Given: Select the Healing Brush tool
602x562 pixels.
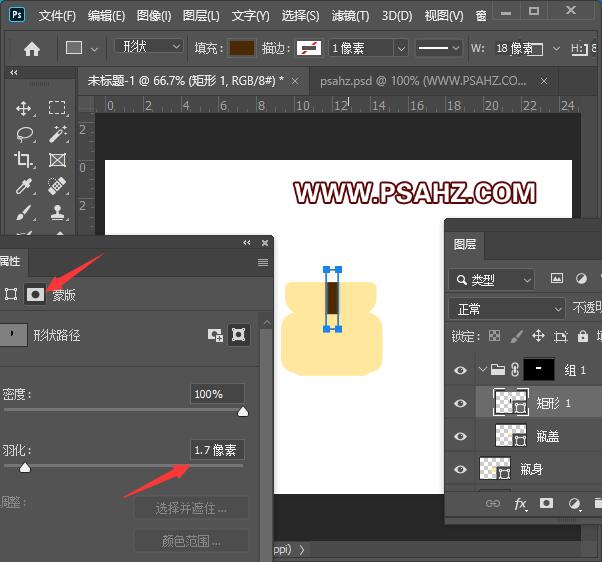Looking at the screenshot, I should coord(57,186).
